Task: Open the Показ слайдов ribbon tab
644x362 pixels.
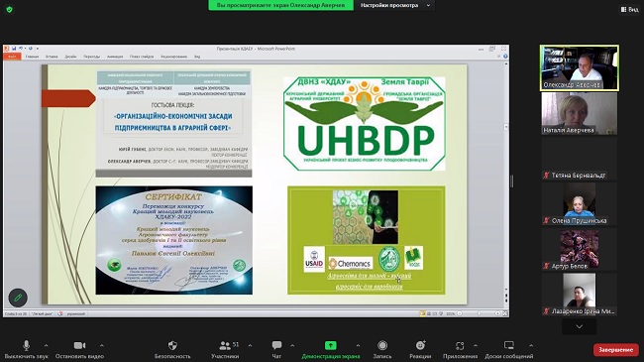Action: (x=142, y=57)
